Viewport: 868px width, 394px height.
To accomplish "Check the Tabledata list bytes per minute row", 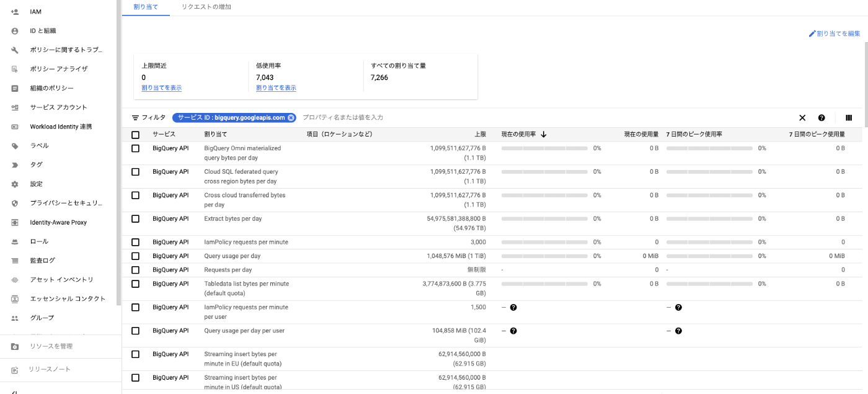I will 135,284.
